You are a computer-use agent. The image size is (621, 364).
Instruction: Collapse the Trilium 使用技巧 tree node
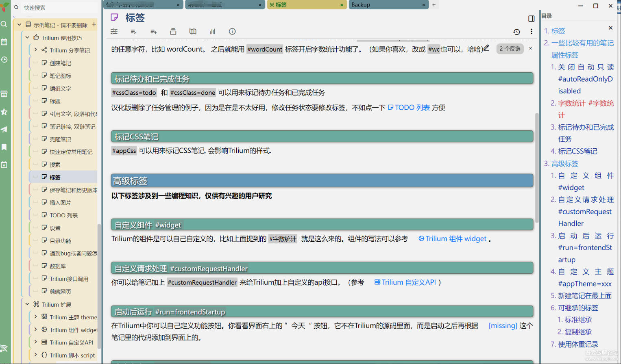pyautogui.click(x=27, y=37)
